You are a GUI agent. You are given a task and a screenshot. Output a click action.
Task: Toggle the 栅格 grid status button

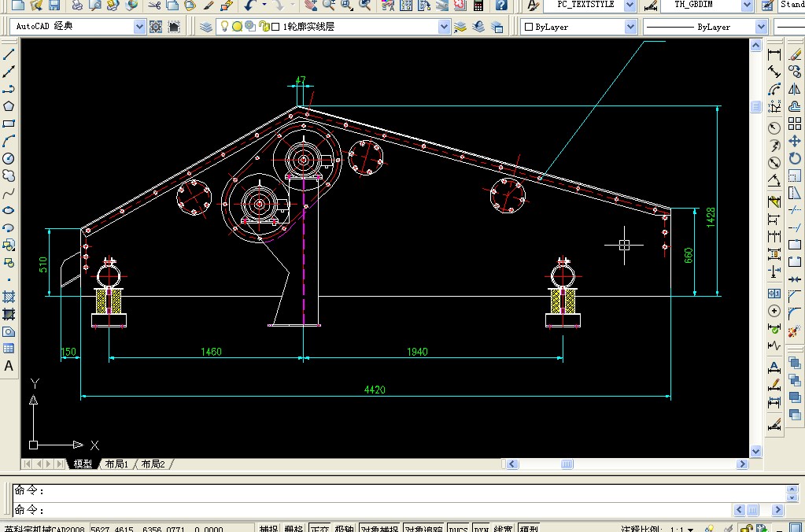point(294,528)
